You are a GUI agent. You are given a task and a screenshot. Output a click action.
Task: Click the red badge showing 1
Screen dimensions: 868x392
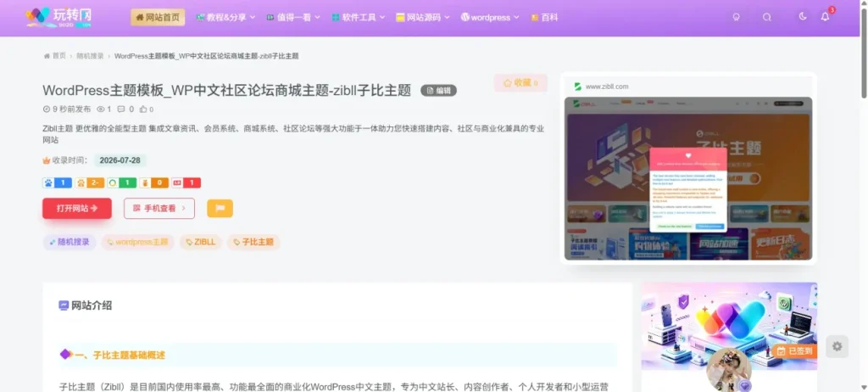[x=186, y=183]
